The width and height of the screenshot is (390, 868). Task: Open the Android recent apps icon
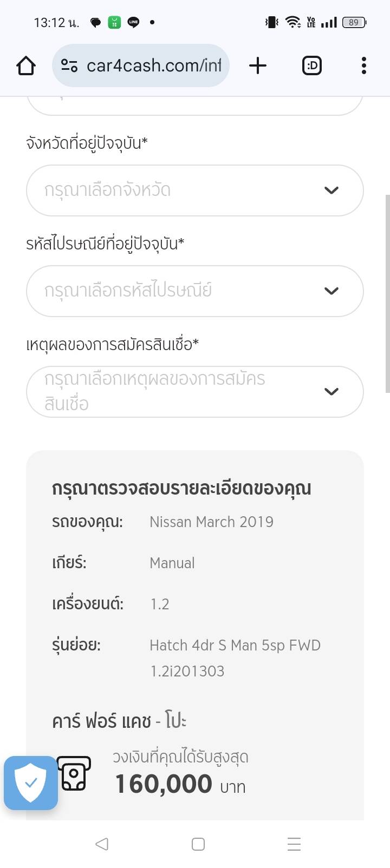(x=294, y=844)
